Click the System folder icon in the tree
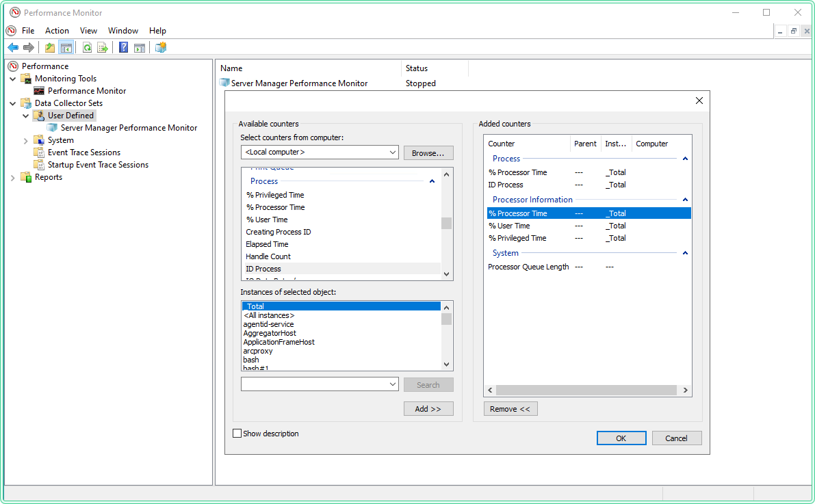815x504 pixels. tap(39, 140)
